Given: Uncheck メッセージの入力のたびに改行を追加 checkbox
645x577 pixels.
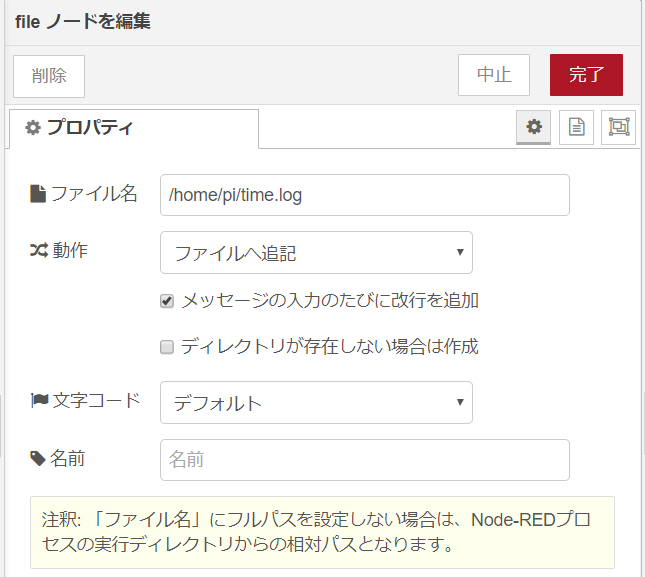Looking at the screenshot, I should 167,301.
